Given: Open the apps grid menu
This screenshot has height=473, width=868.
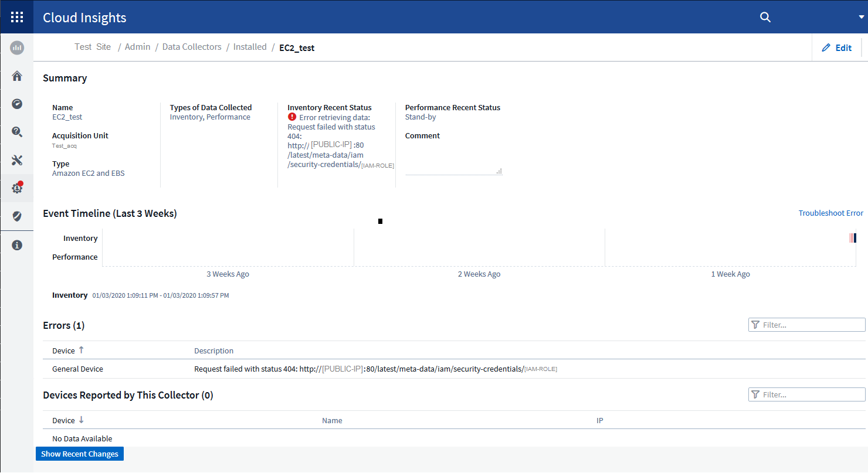Looking at the screenshot, I should tap(17, 17).
